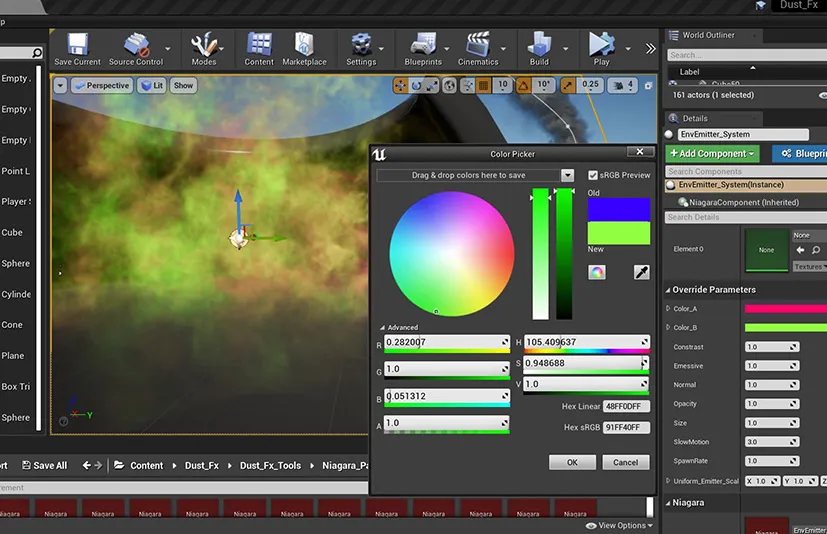The height and width of the screenshot is (534, 827).
Task: Pick color with the eyedropper tool
Action: pos(641,272)
